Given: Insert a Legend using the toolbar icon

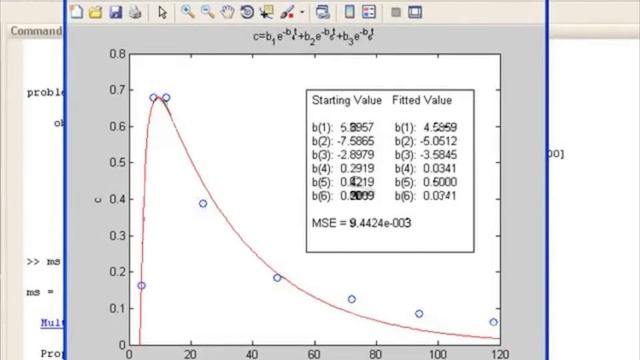Looking at the screenshot, I should (369, 12).
